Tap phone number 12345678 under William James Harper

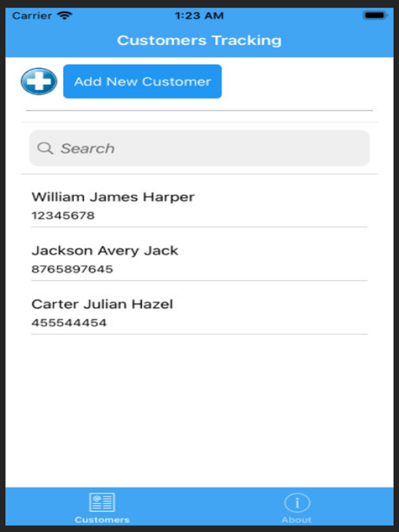tap(64, 215)
